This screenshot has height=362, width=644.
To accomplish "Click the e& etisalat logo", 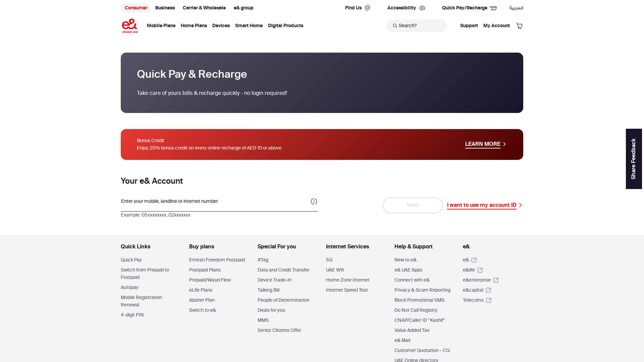I will point(130,26).
